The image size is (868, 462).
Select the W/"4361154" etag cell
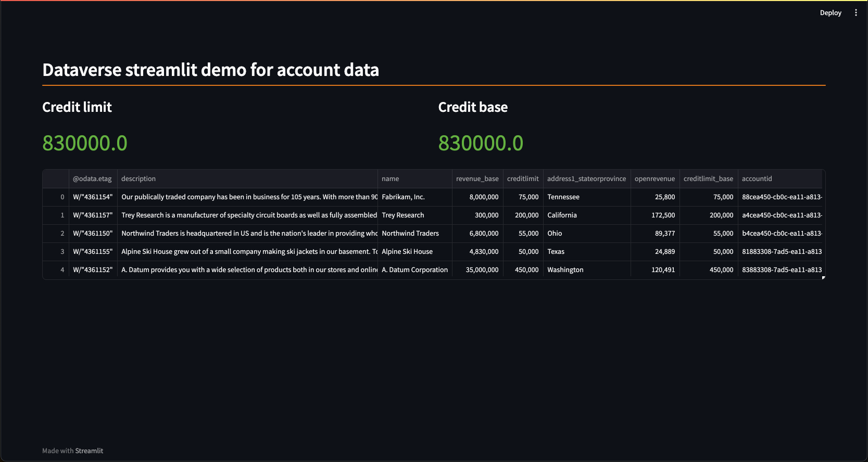(93, 197)
